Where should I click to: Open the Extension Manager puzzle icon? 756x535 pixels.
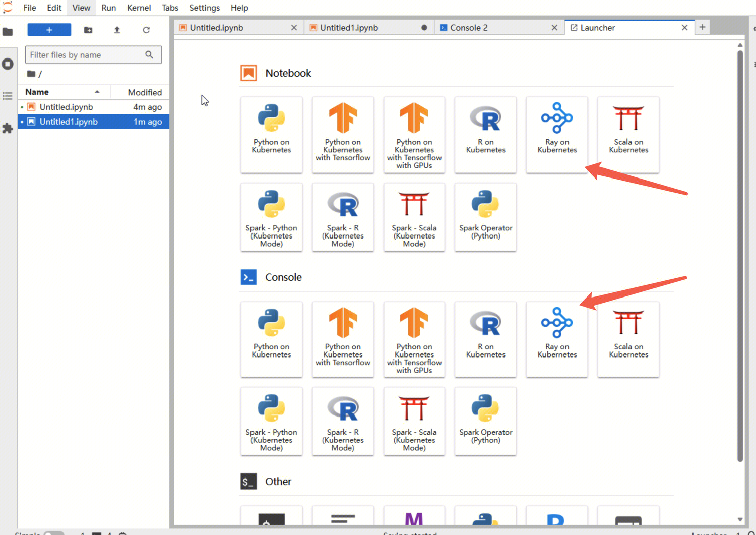8,128
